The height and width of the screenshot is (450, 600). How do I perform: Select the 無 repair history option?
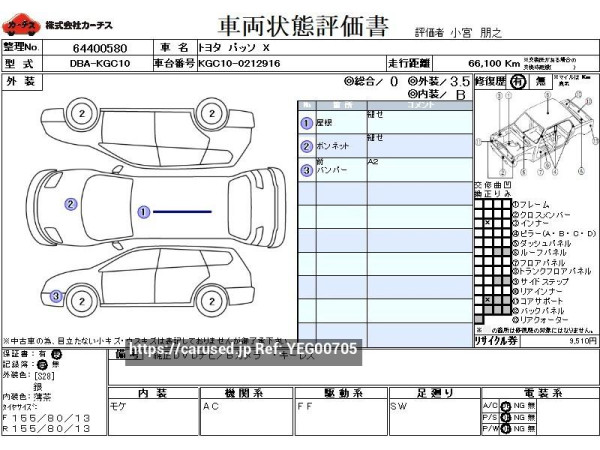(541, 80)
